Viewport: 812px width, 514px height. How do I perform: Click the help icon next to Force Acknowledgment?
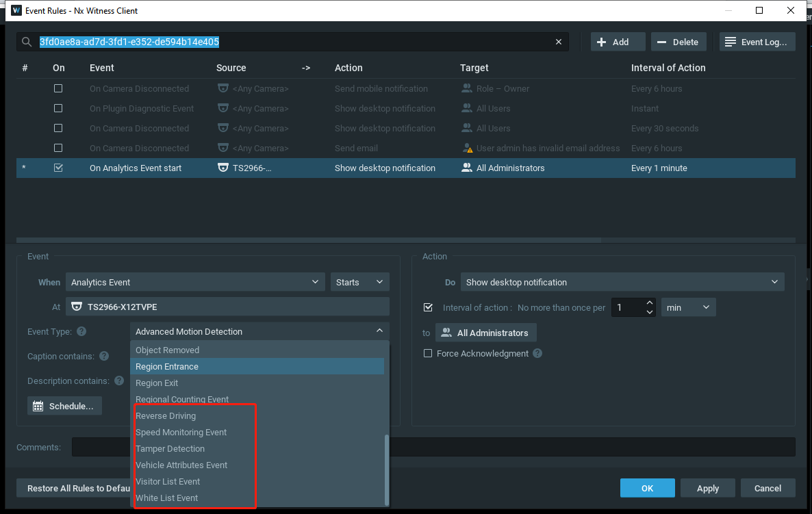coord(537,354)
